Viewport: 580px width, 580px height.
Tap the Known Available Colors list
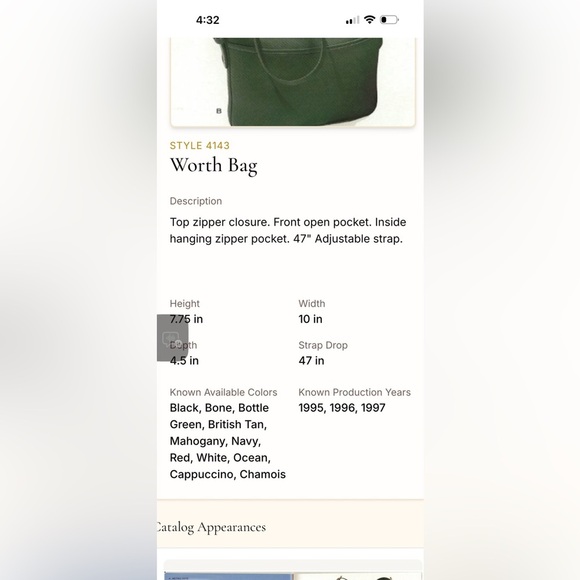pos(227,441)
